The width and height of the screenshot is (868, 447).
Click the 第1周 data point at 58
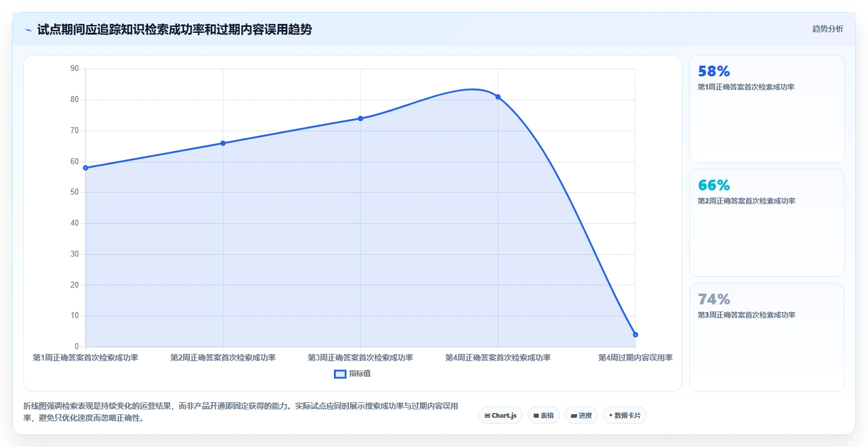tap(85, 168)
